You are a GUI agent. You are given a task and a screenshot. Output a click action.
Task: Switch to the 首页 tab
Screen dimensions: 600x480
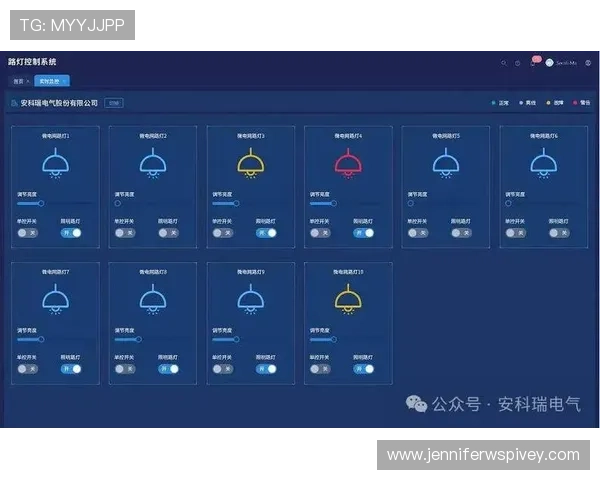pyautogui.click(x=19, y=81)
